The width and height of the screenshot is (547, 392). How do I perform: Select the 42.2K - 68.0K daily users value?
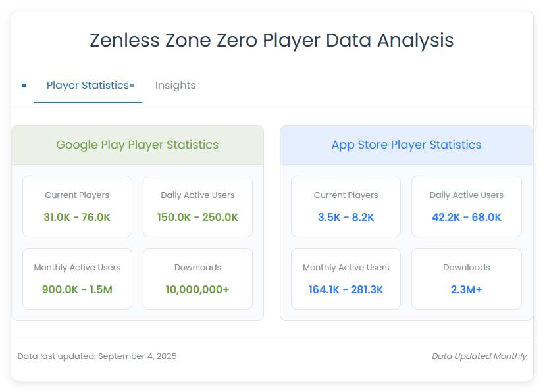coord(467,217)
